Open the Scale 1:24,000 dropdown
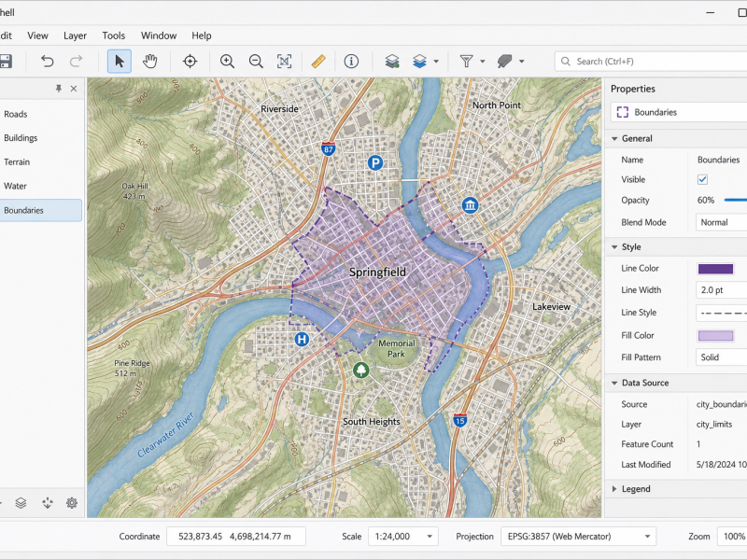 coord(403,536)
